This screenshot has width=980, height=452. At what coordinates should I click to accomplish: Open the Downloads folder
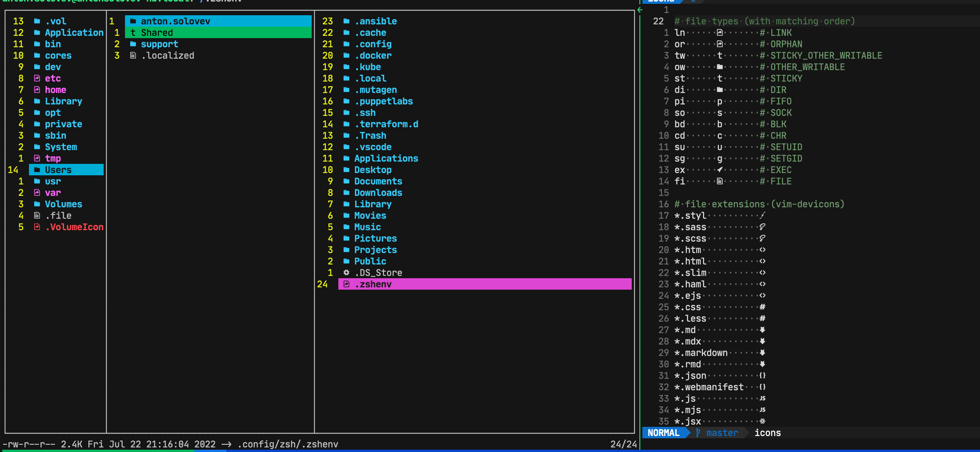coord(378,193)
